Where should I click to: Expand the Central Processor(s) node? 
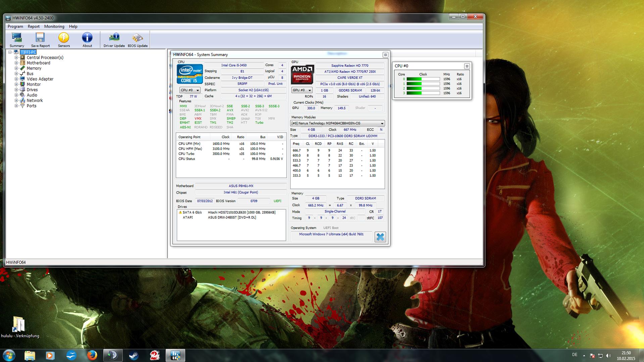[16, 57]
